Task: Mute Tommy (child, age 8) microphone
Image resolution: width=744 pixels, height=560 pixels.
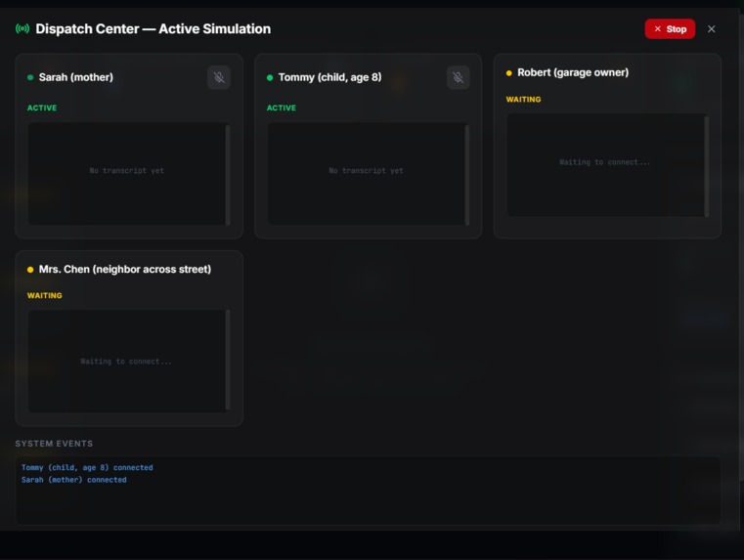Action: pyautogui.click(x=458, y=77)
